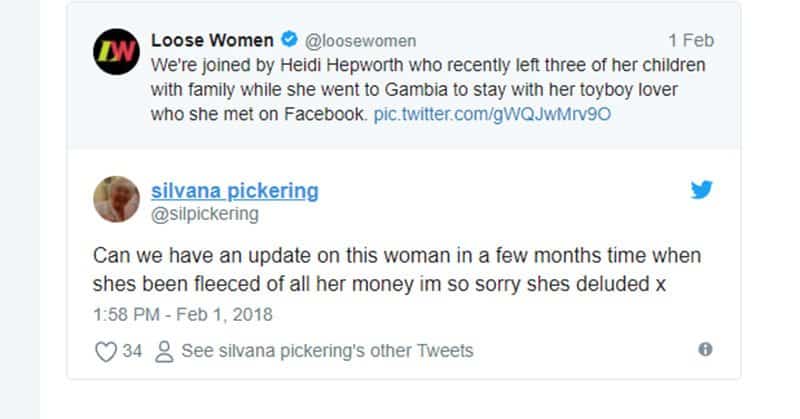Click the Loose Women LW logo avatar
This screenshot has height=419, width=800.
[116, 52]
